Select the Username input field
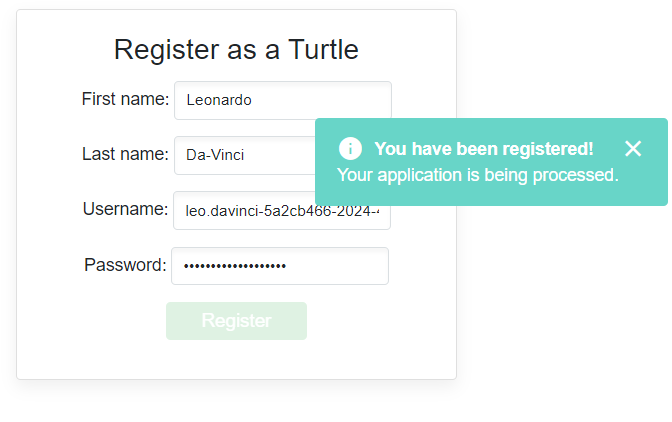 tap(282, 211)
